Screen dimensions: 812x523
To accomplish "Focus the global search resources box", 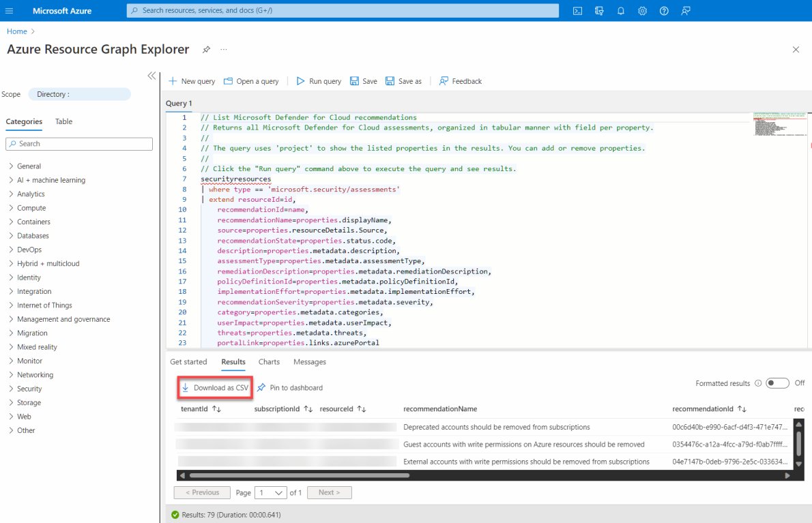I will point(343,10).
